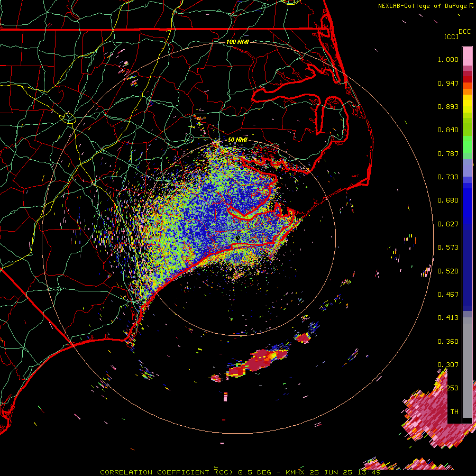Pick the light periwinkle swatch beside 0.733
The image size is (476, 476).
tap(467, 168)
